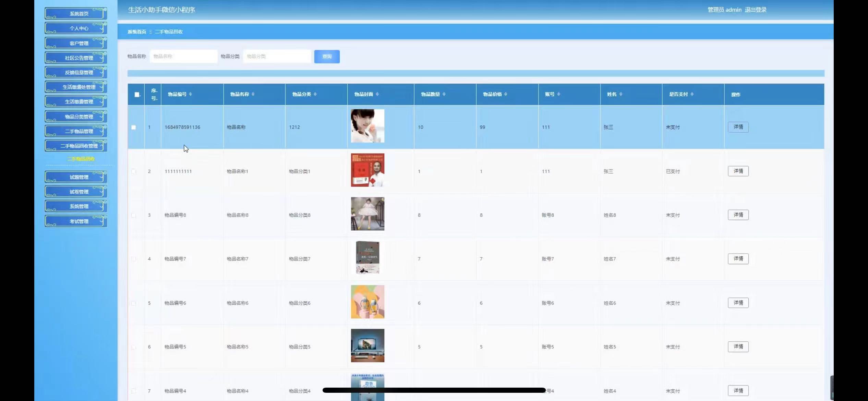Viewport: 868px width, 401px height.
Task: Click the 管理员 admin user label
Action: tap(724, 10)
